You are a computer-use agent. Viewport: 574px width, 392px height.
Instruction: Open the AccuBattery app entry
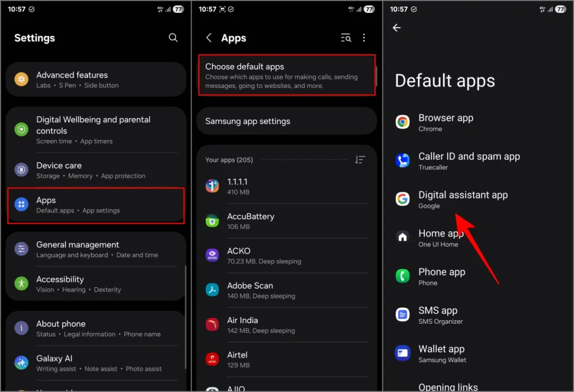click(x=287, y=221)
